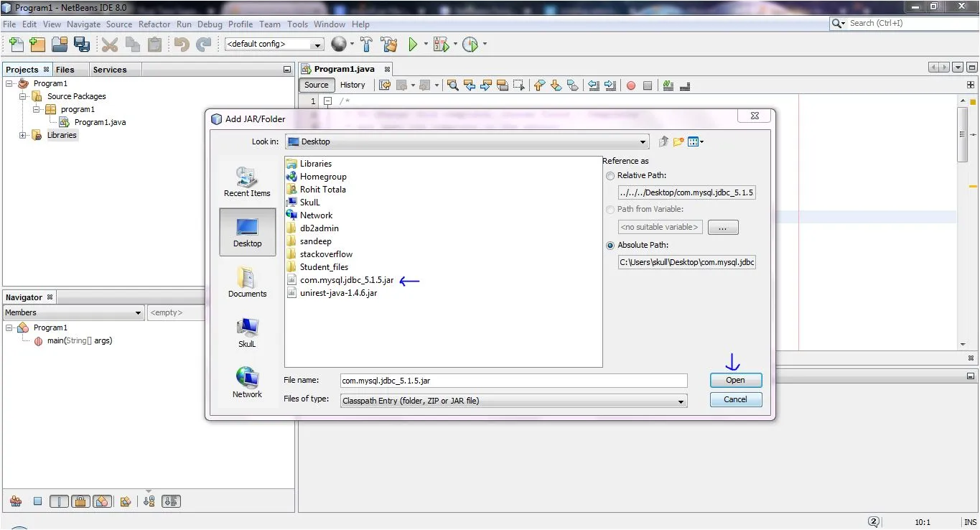980x530 pixels.
Task: Toggle Navigator Show Fields button
Action: tap(59, 501)
